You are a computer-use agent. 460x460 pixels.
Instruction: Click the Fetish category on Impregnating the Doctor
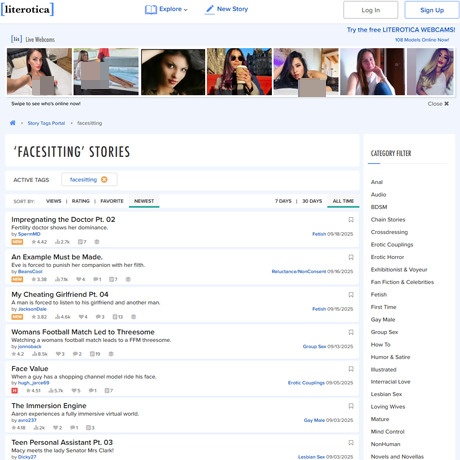tap(319, 234)
